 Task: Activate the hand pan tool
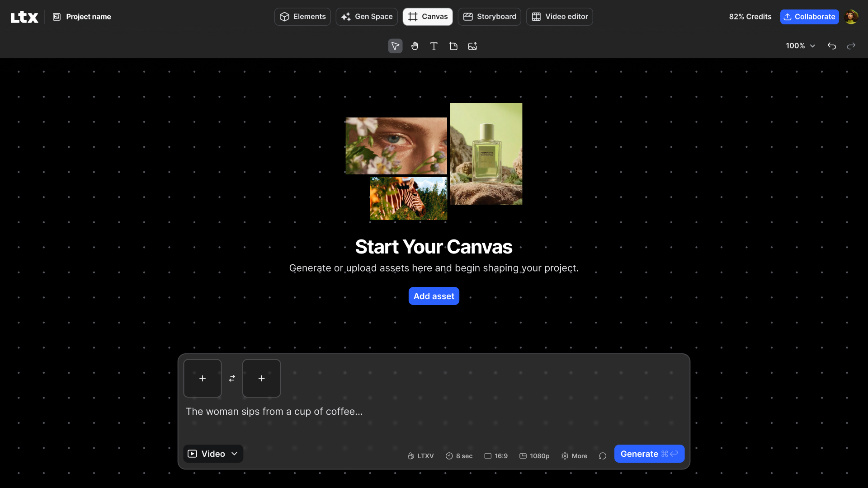click(415, 46)
